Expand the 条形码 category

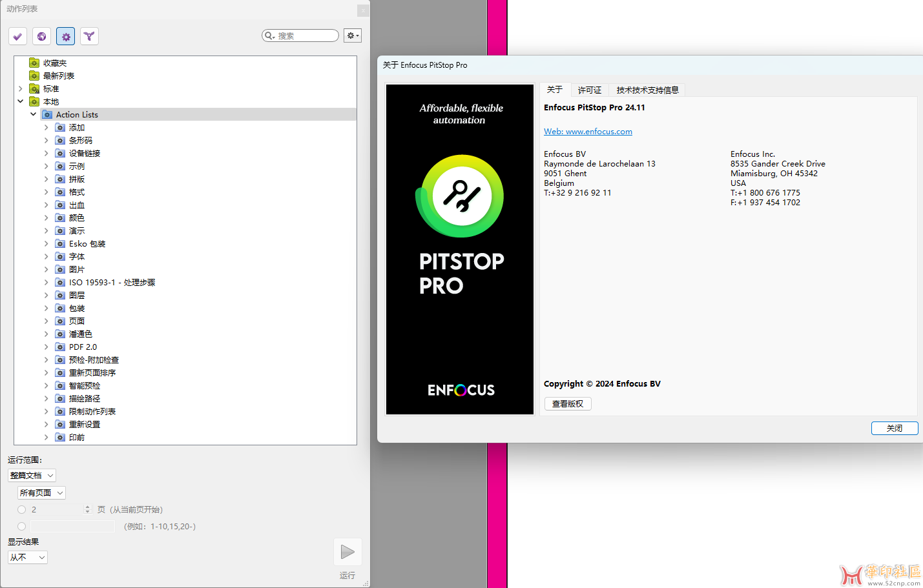[47, 140]
